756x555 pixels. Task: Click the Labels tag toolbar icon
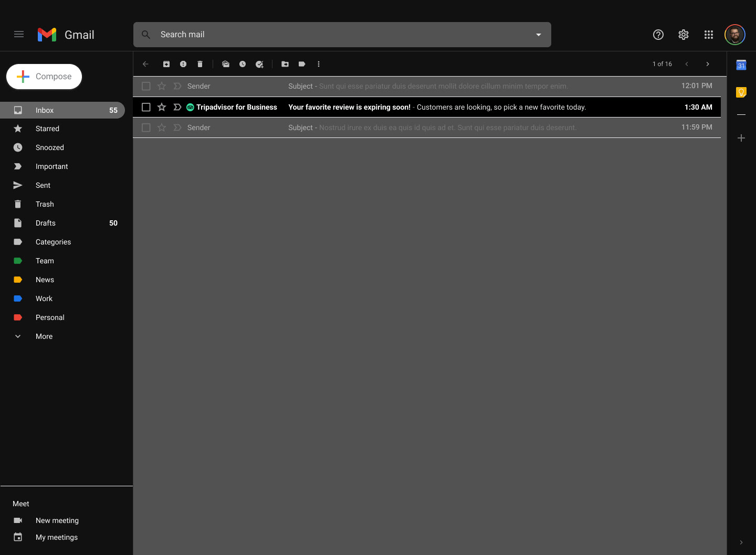(x=302, y=64)
